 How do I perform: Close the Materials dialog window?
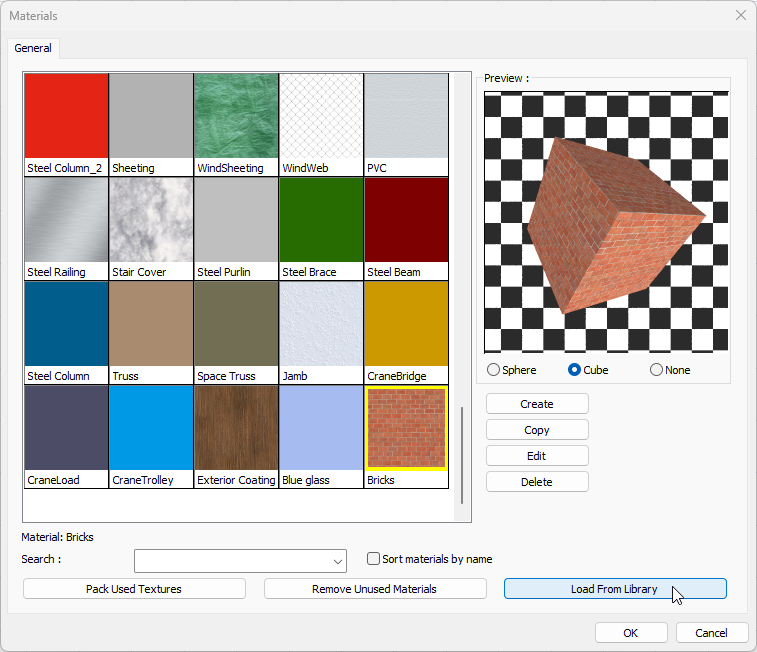[741, 15]
